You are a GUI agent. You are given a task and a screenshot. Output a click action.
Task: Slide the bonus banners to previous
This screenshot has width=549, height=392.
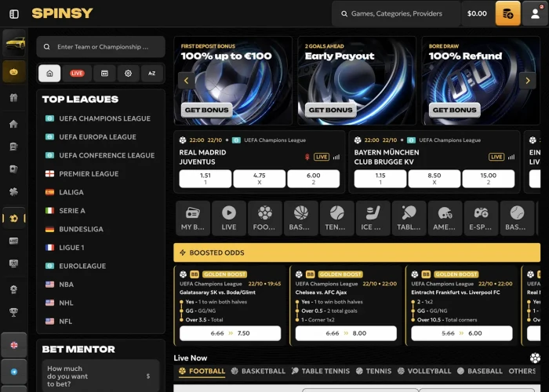click(187, 81)
